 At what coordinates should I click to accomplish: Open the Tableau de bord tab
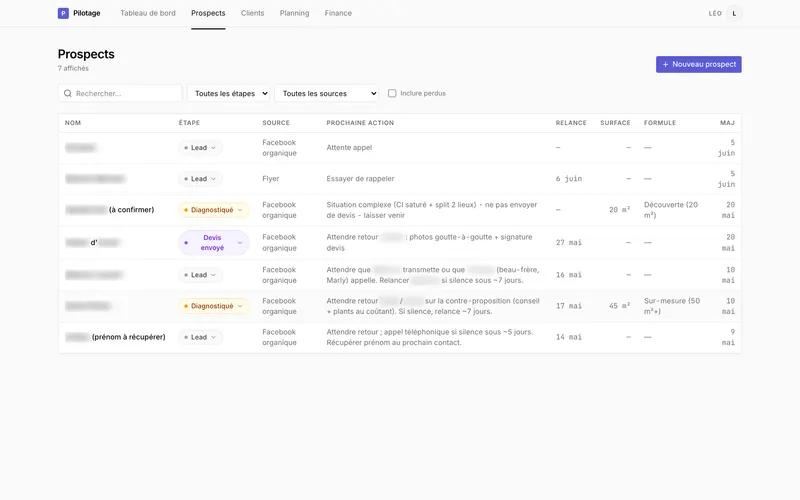pyautogui.click(x=148, y=13)
